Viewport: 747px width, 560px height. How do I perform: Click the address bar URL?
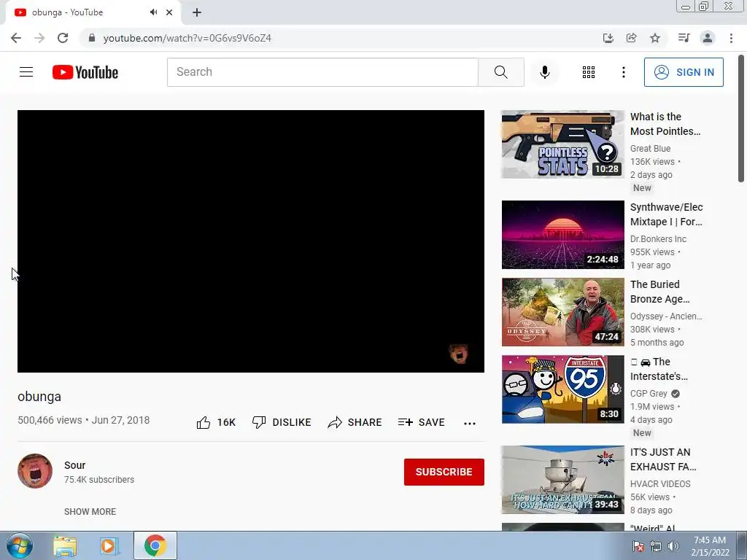187,38
